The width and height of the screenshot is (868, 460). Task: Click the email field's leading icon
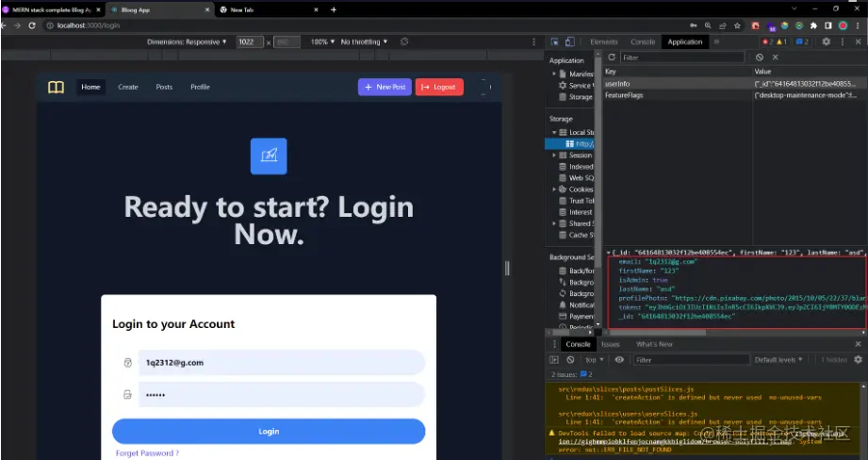click(x=128, y=363)
